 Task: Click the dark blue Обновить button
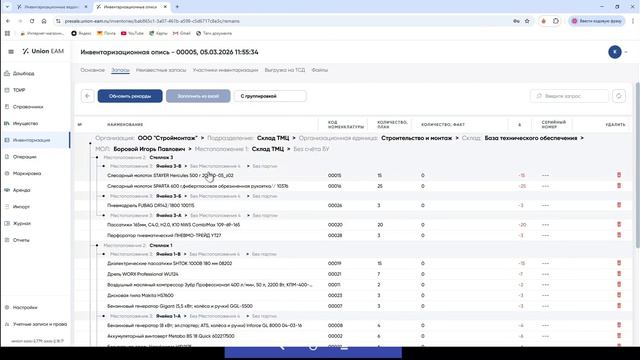130,96
